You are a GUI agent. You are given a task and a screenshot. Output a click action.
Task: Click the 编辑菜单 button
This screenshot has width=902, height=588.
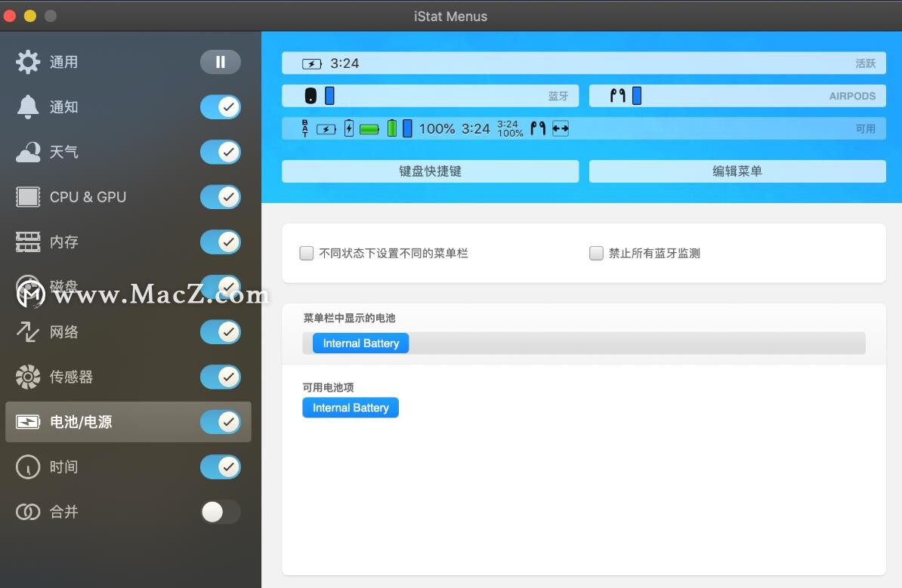coord(737,171)
